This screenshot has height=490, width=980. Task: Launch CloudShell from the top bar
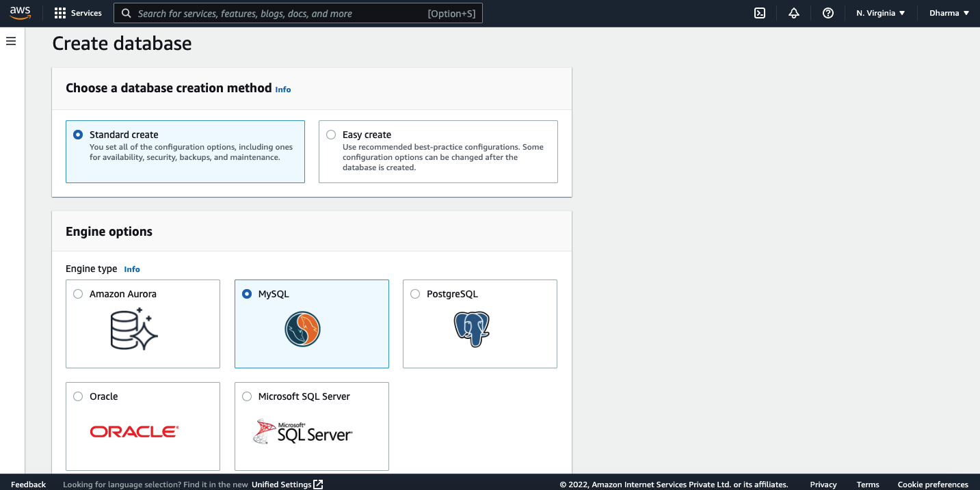click(760, 13)
